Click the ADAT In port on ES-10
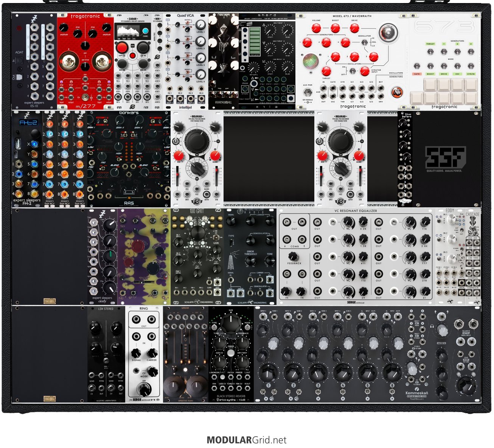The height and width of the screenshot is (448, 494). [19, 61]
